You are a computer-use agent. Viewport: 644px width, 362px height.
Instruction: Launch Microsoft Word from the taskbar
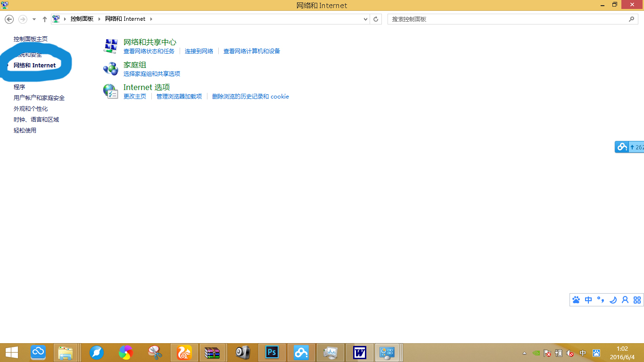pyautogui.click(x=359, y=352)
